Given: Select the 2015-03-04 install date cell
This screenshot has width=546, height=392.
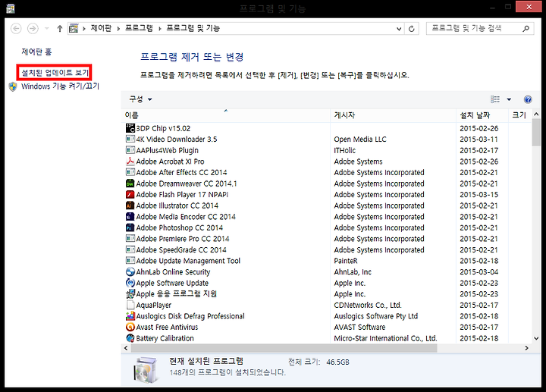Looking at the screenshot, I should tap(479, 272).
